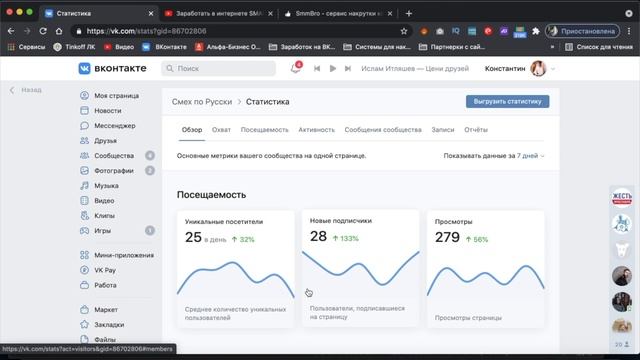
Task: Open the Сообщения сообщества tab
Action: click(383, 130)
